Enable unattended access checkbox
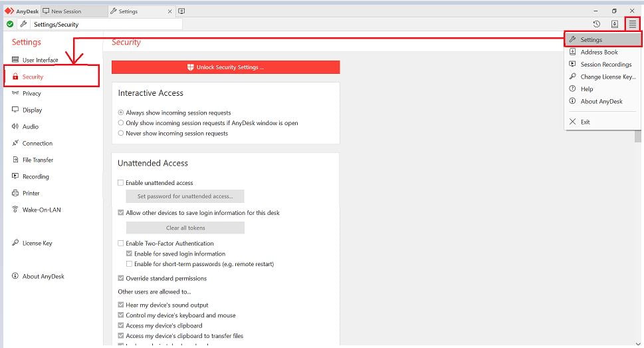Image resolution: width=644 pixels, height=348 pixels. [x=121, y=182]
